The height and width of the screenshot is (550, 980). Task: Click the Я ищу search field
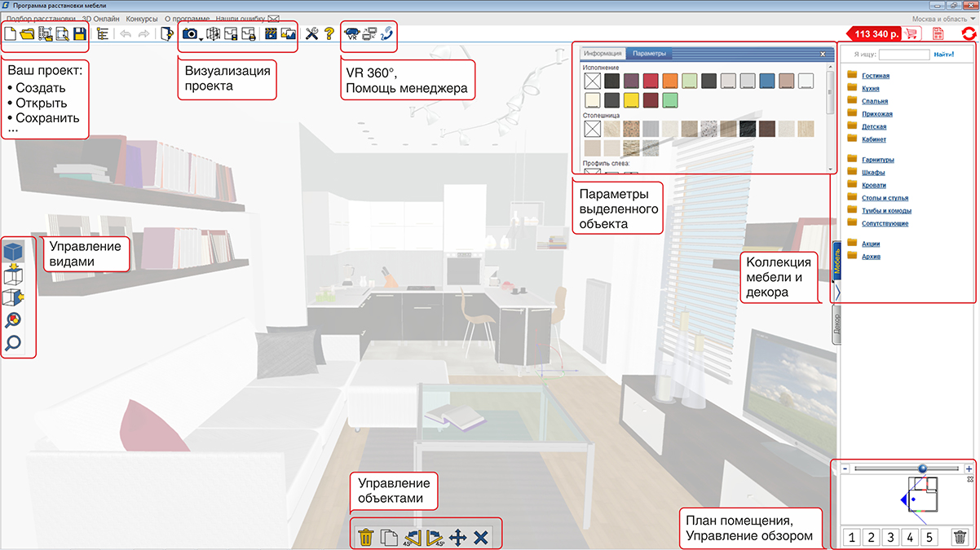coord(903,55)
